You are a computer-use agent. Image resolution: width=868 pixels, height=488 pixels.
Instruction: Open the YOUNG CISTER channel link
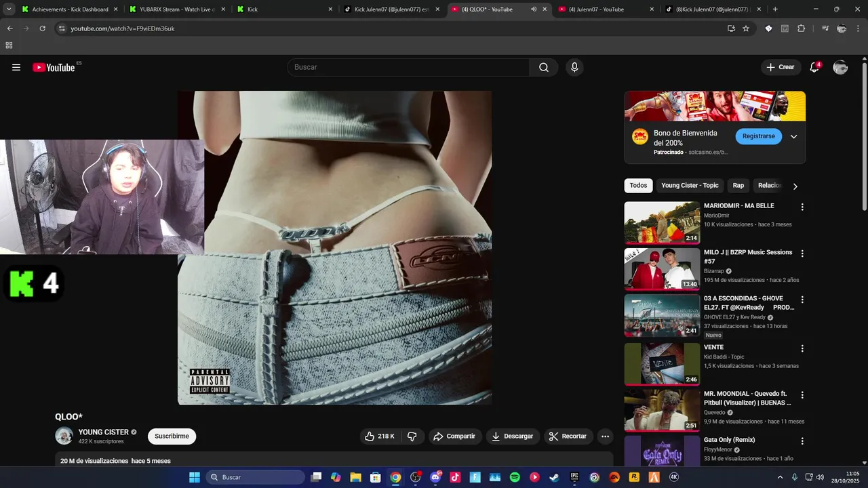(x=103, y=432)
